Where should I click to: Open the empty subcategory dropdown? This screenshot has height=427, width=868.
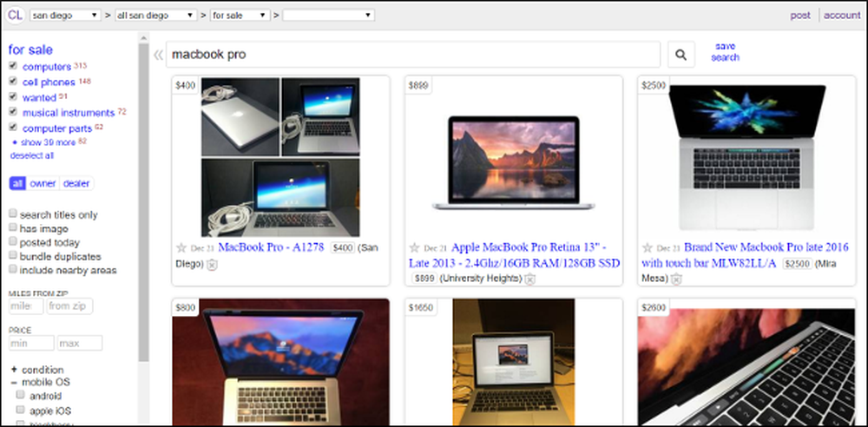(x=328, y=15)
